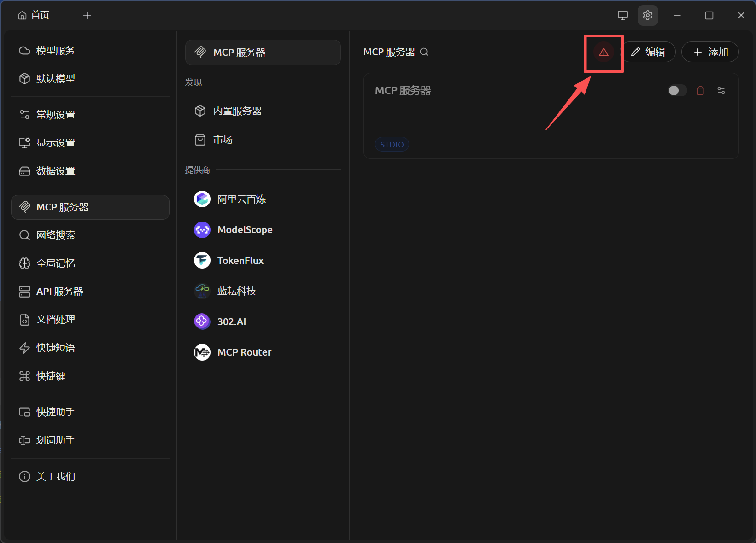Image resolution: width=756 pixels, height=543 pixels.
Task: Minimize the application window
Action: point(677,15)
